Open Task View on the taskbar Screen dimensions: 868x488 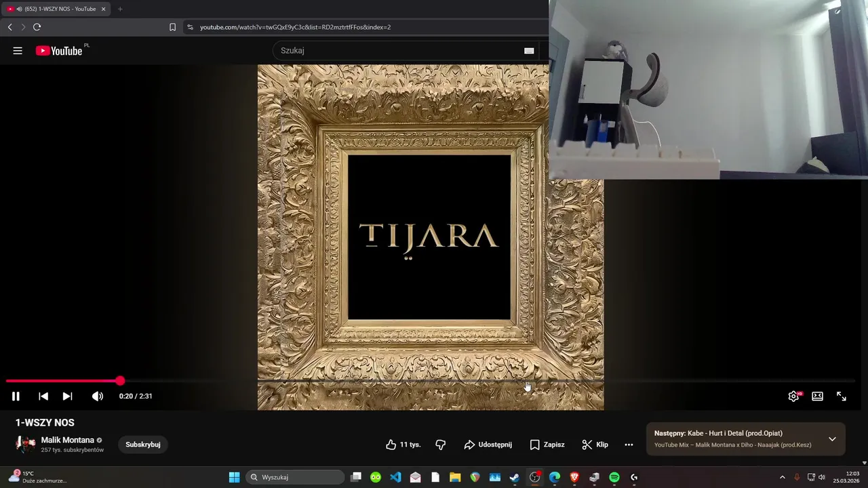tap(356, 477)
